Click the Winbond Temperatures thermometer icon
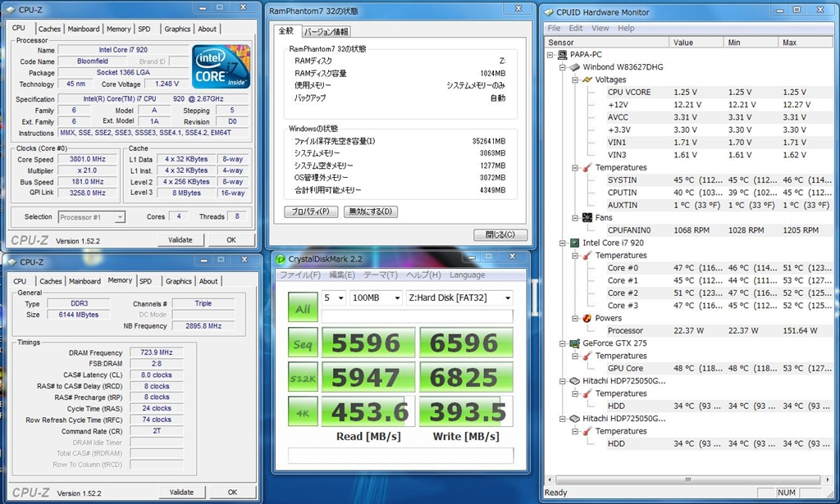This screenshot has width=840, height=504. point(587,167)
